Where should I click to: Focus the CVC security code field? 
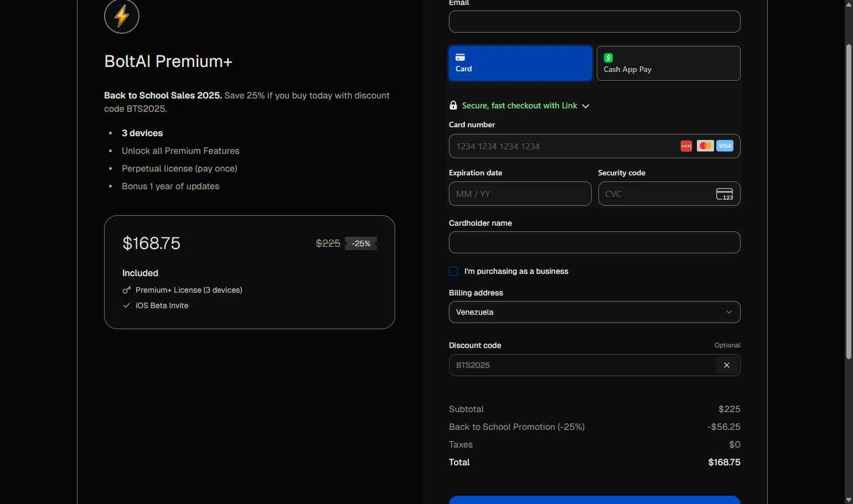pos(669,194)
